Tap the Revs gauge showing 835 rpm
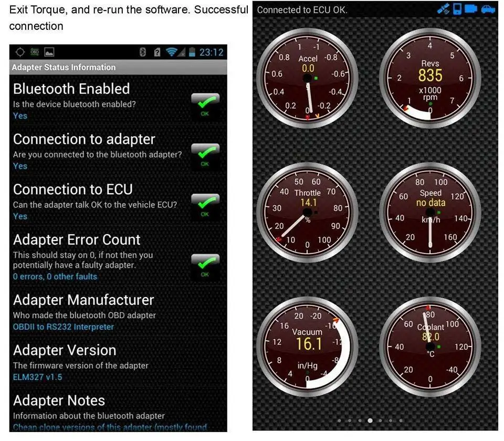This screenshot has height=441, width=504. coord(430,79)
